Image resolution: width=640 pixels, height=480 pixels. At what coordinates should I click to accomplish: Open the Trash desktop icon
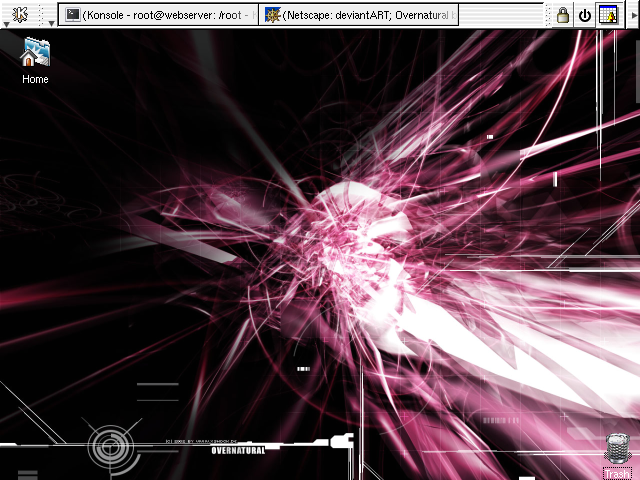[x=617, y=456]
